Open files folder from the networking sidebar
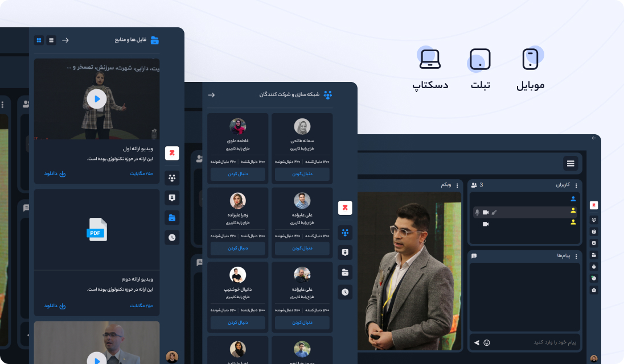624x364 pixels. point(345,272)
